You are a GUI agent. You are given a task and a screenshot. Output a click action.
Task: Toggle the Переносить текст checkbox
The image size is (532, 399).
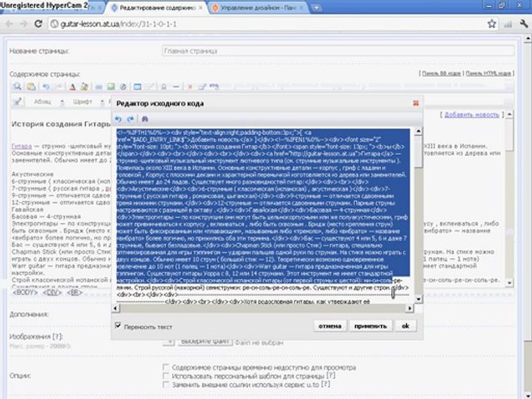click(117, 326)
